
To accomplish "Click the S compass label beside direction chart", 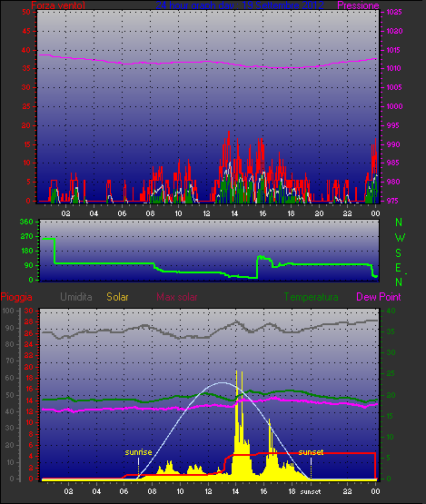I will coord(399,253).
